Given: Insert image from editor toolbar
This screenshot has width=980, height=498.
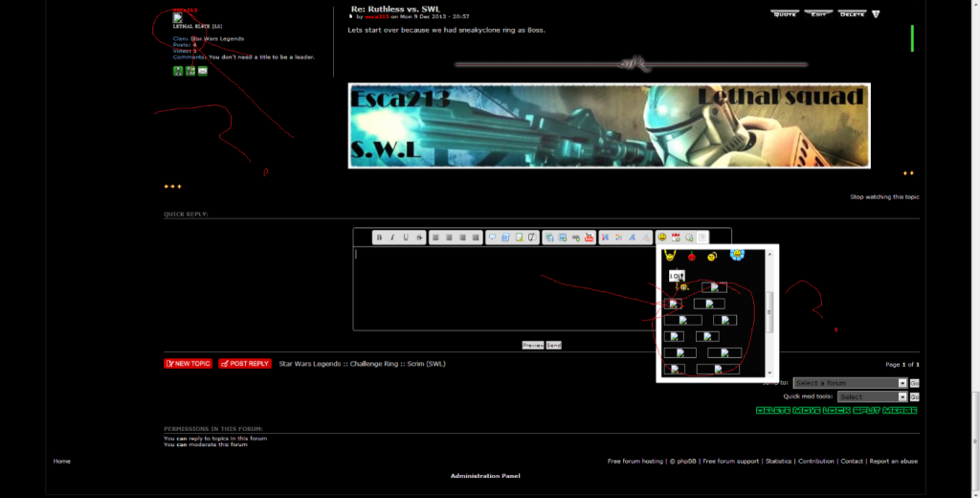Looking at the screenshot, I should click(x=563, y=238).
